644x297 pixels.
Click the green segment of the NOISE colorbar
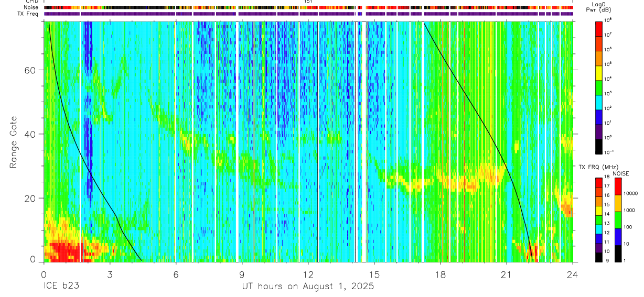(617, 219)
